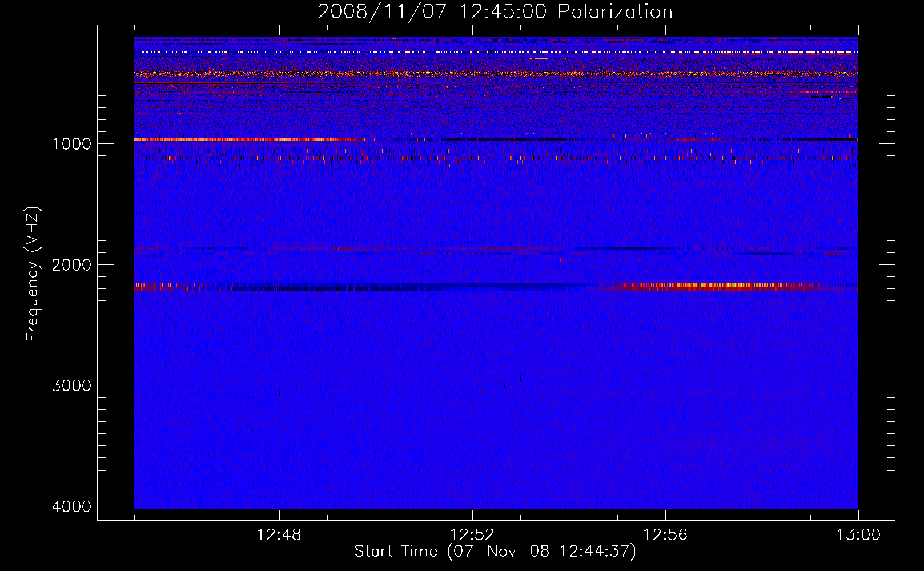Click the 13:00 time tick label

tap(858, 535)
